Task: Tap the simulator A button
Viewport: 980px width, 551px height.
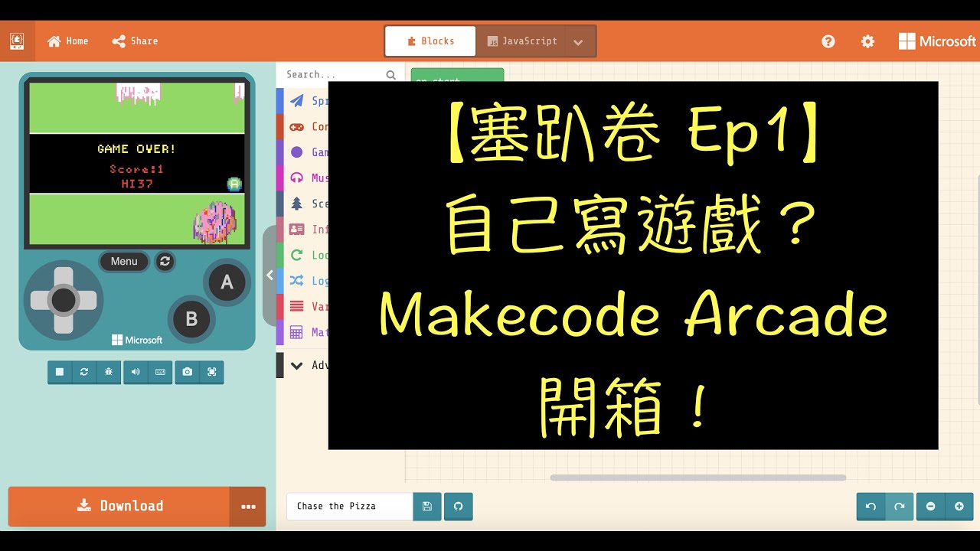Action: (x=227, y=282)
